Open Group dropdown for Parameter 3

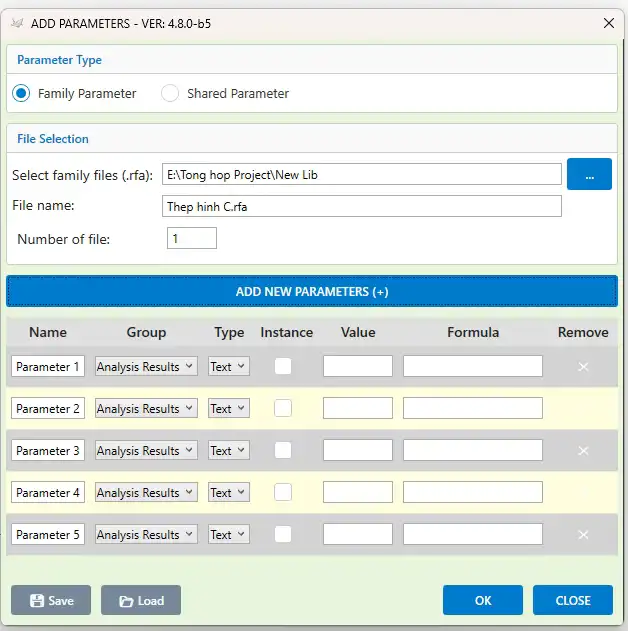tap(146, 450)
